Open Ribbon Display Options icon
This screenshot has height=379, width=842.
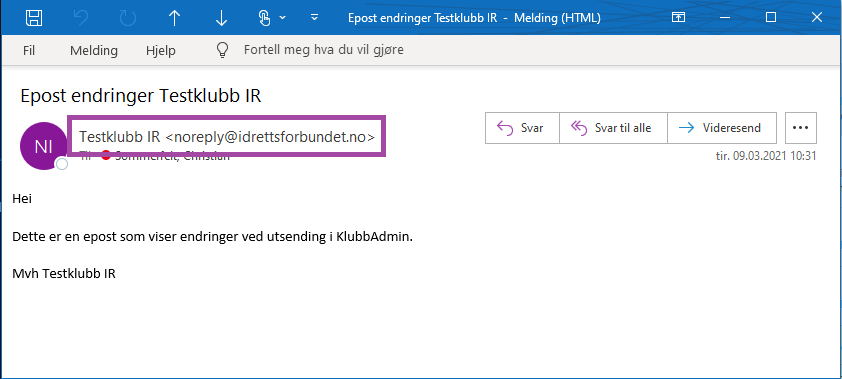click(x=678, y=18)
